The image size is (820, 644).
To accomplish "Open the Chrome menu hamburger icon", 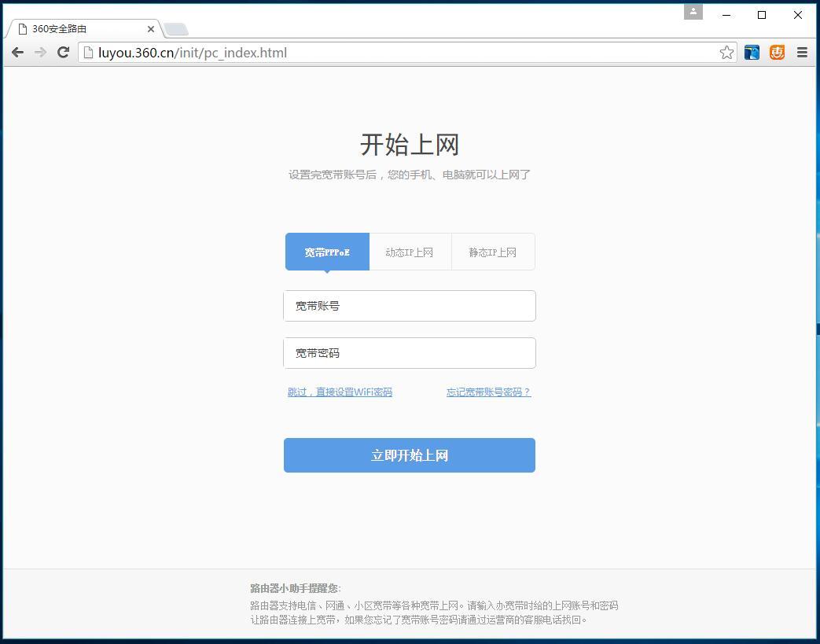I will click(802, 52).
